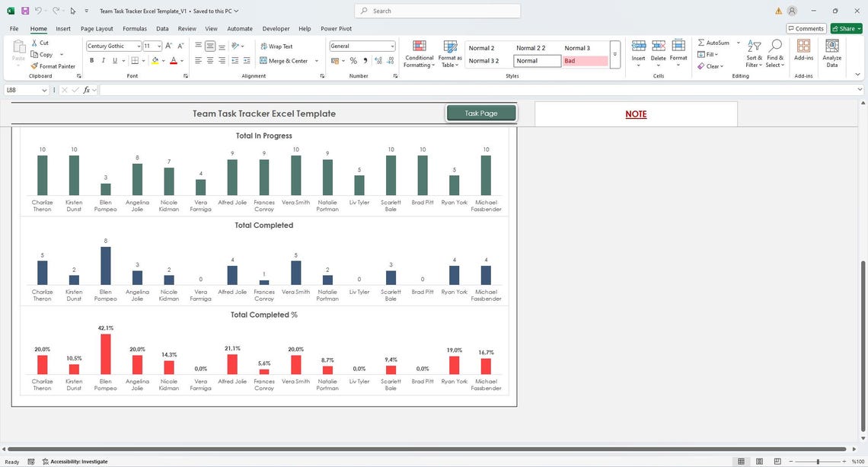Click Accessibility: Investigate in status bar

(75, 462)
